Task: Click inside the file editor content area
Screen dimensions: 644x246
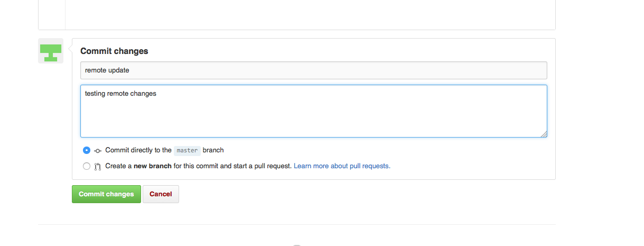Action: (310, 14)
